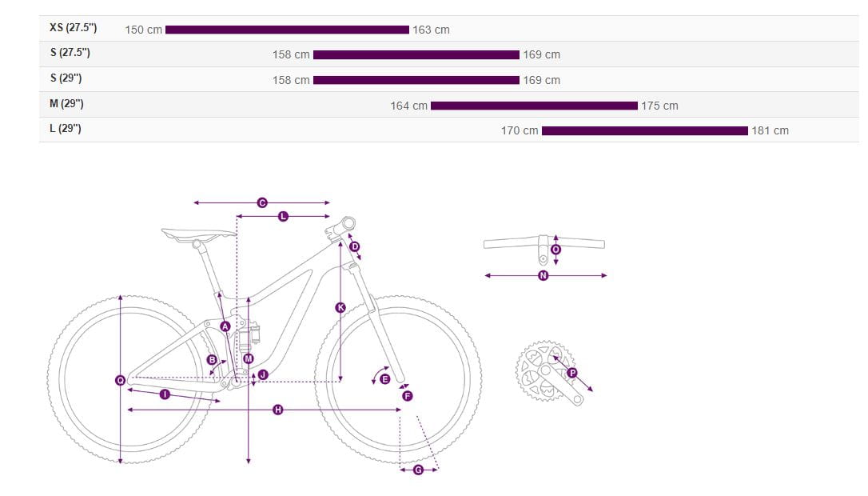Click the XS height range bar

pyautogui.click(x=287, y=30)
